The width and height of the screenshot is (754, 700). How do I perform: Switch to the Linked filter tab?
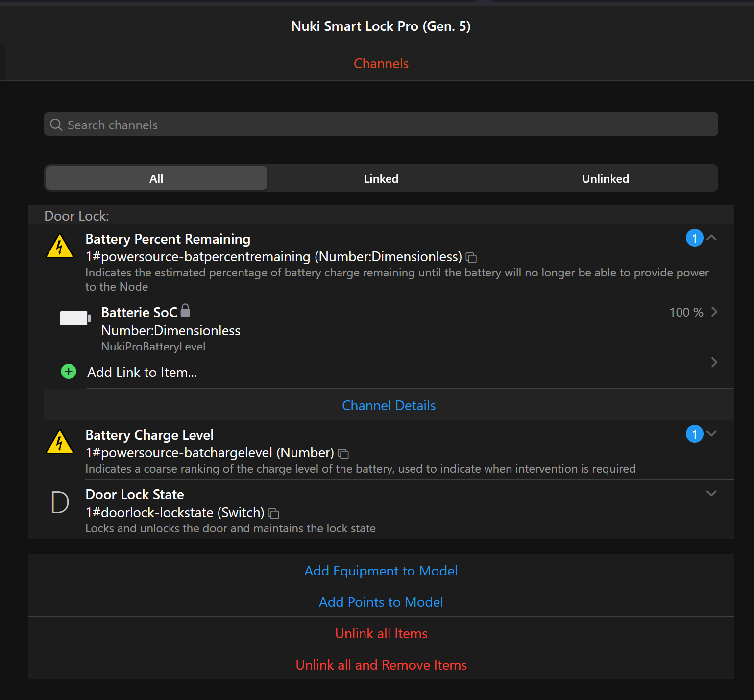click(381, 178)
